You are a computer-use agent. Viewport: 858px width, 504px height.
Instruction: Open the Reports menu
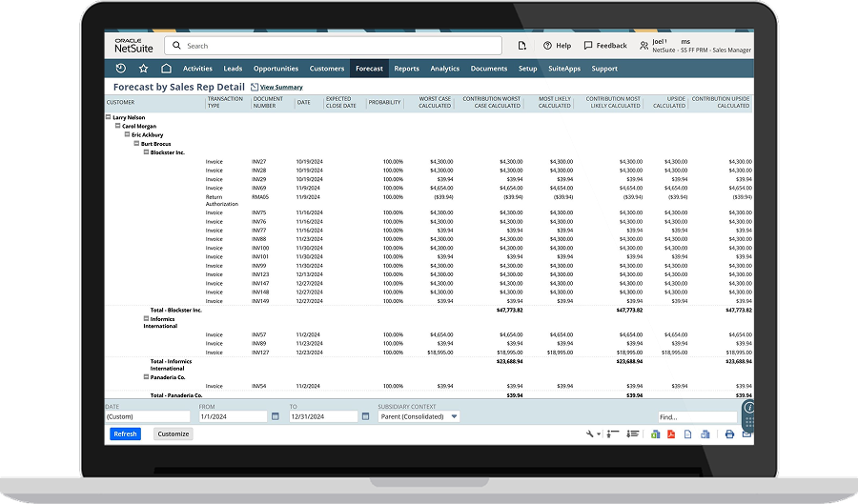(406, 69)
